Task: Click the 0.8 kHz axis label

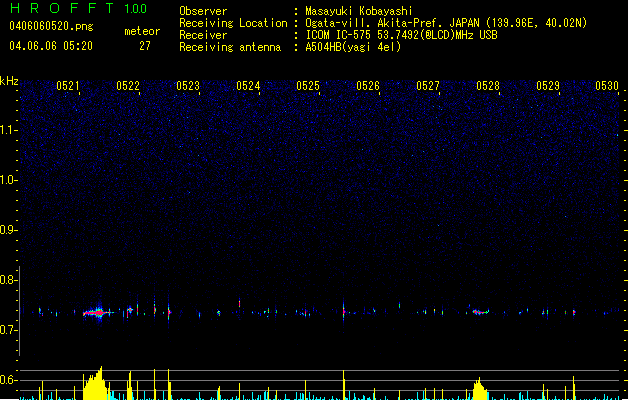Action: [8, 280]
